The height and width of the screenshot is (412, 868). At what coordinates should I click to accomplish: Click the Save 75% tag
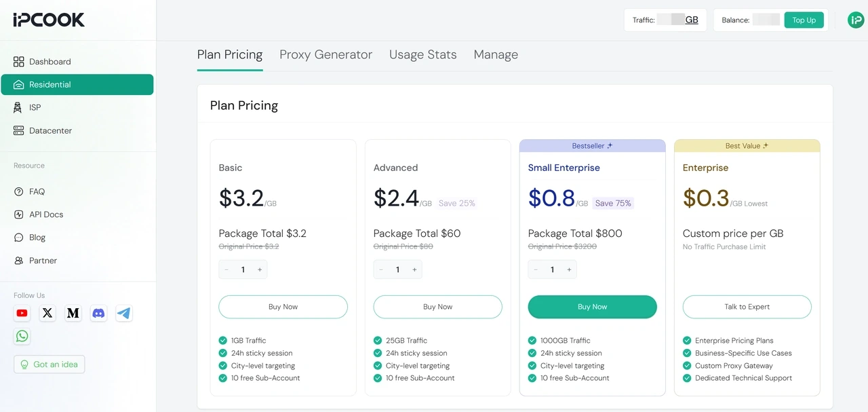click(612, 203)
